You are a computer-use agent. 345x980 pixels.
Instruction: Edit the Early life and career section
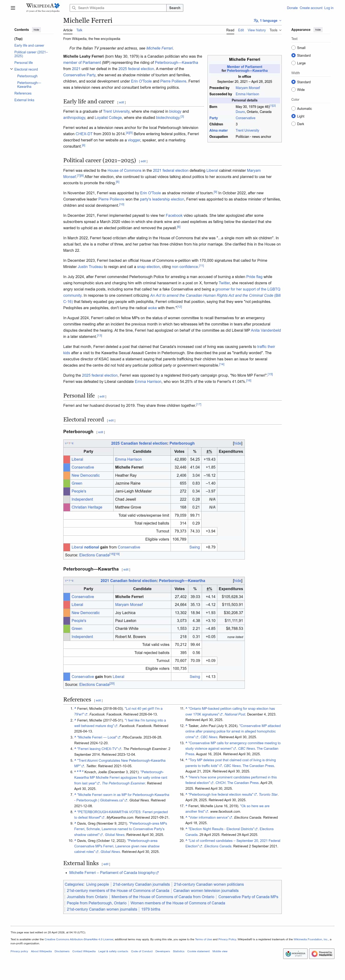click(x=121, y=102)
